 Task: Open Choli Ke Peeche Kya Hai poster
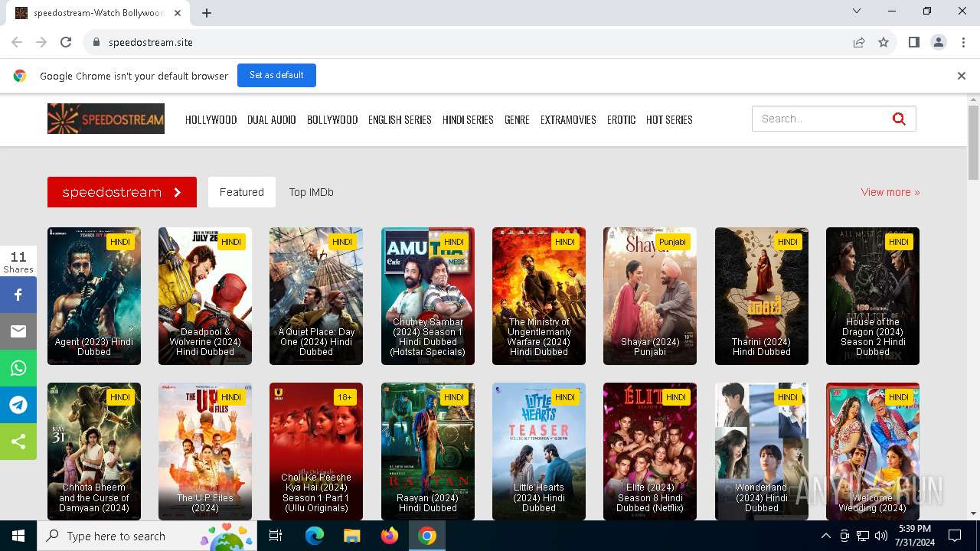(x=316, y=452)
